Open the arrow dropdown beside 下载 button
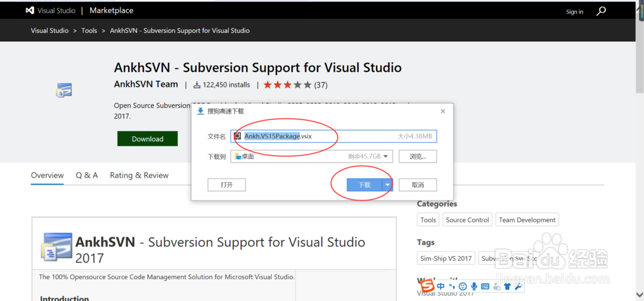 pyautogui.click(x=388, y=185)
